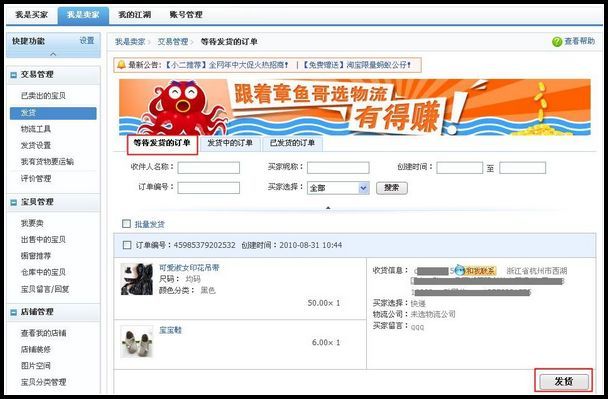Click 未选物流公司 logistics text
Image resolution: width=608 pixels, height=399 pixels.
tap(433, 314)
